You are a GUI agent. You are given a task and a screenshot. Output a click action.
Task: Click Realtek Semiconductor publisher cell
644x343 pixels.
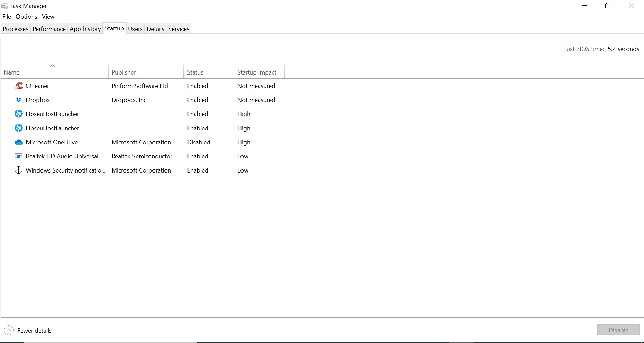(142, 156)
